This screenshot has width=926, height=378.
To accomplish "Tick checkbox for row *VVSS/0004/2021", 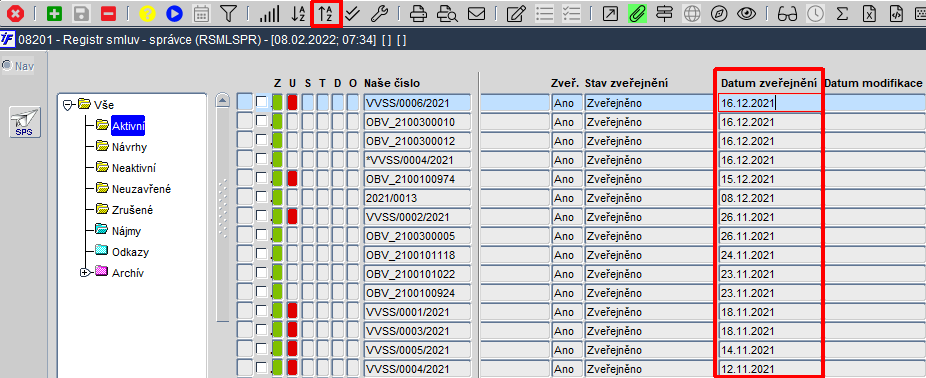I will click(261, 159).
